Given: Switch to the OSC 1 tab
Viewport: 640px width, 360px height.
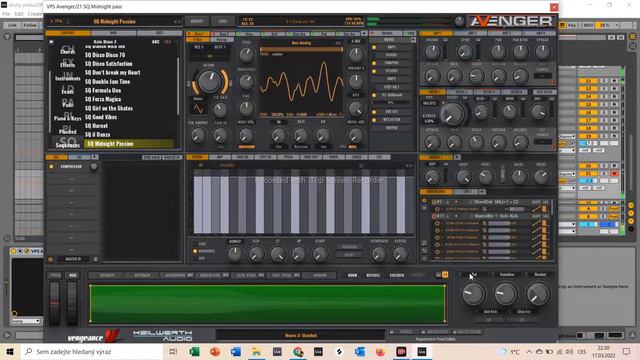Looking at the screenshot, I should [x=198, y=33].
